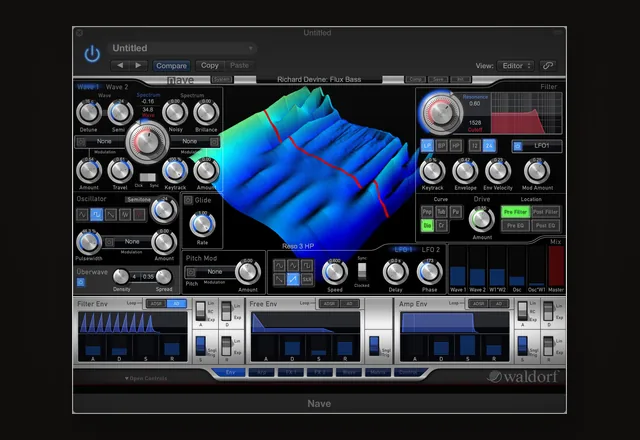Choose the LFO S&H shape
Image resolution: width=640 pixels, height=440 pixels.
click(307, 279)
